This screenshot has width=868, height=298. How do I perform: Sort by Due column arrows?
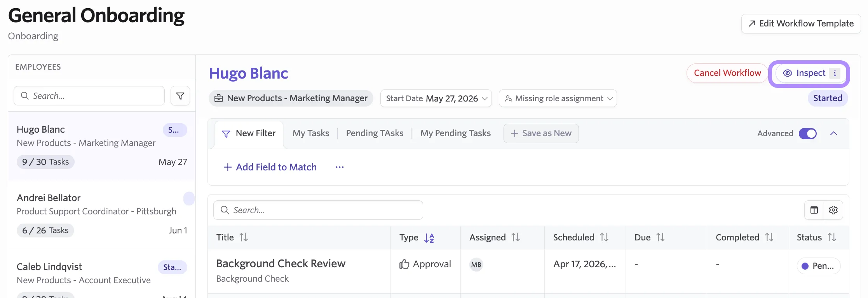point(661,237)
